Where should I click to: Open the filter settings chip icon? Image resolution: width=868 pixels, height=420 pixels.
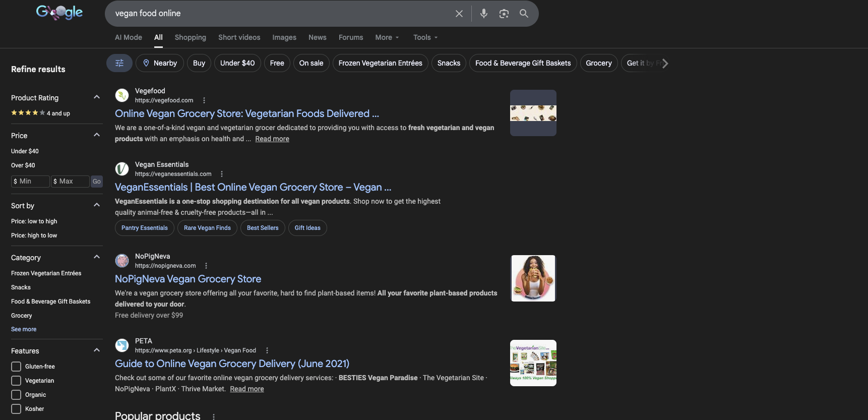(x=119, y=63)
